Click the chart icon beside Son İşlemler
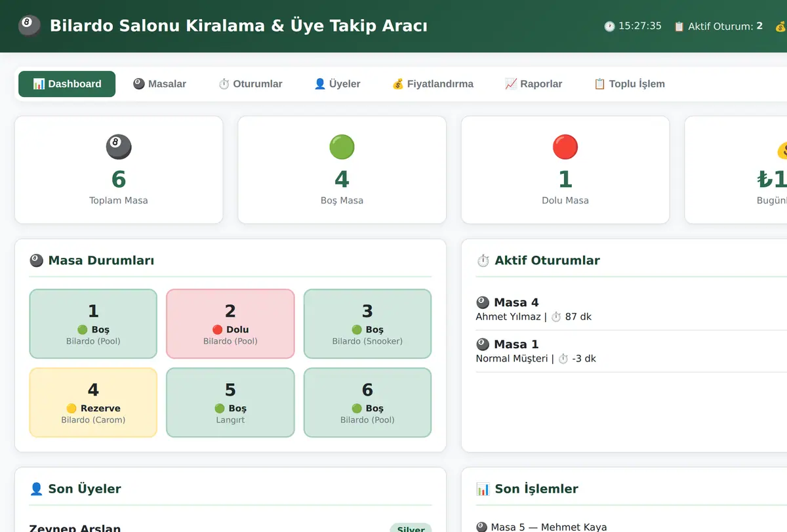 pos(483,489)
